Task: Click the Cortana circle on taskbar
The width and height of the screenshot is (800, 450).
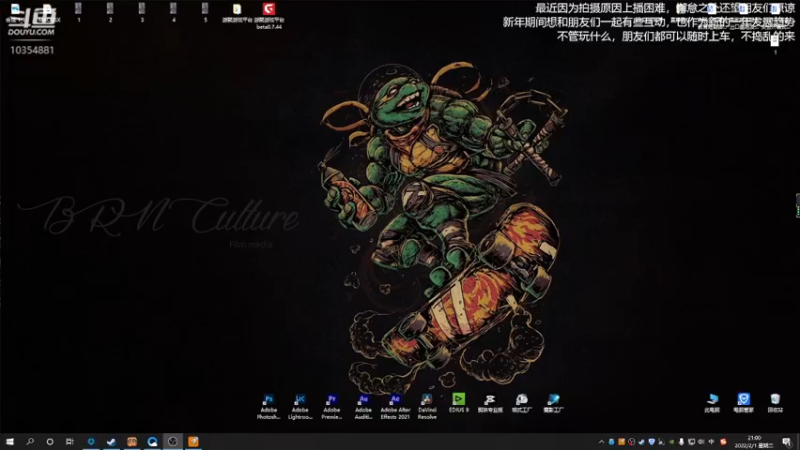Action: tap(49, 441)
